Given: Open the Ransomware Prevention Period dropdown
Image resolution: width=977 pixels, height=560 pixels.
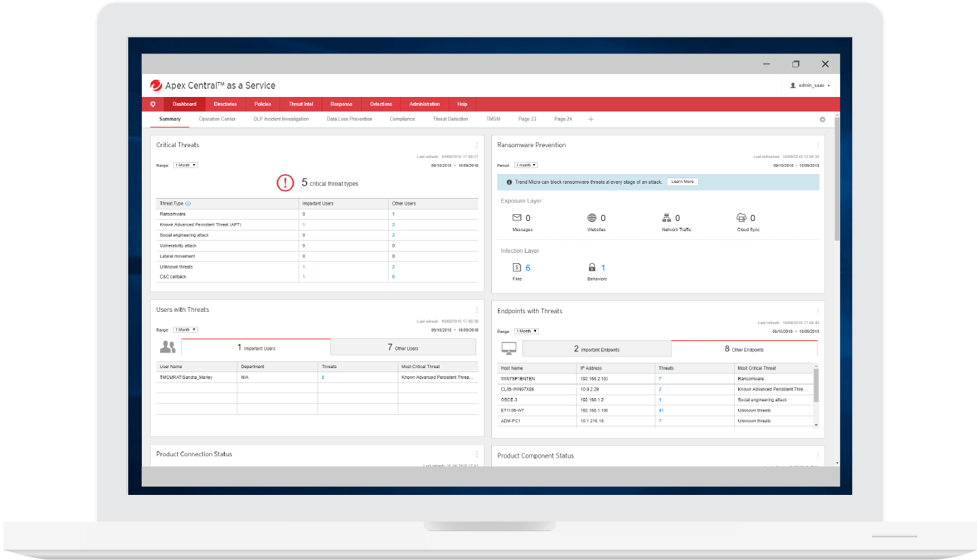Looking at the screenshot, I should click(x=526, y=165).
